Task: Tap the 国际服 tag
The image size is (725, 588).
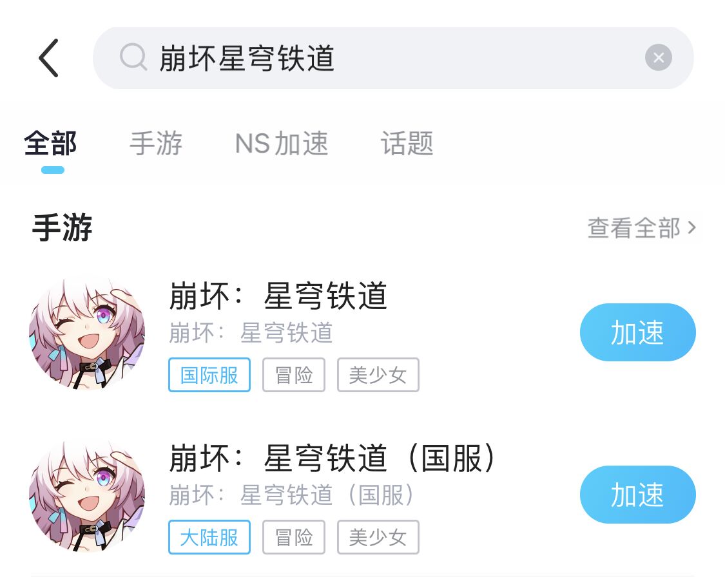Action: coord(209,375)
